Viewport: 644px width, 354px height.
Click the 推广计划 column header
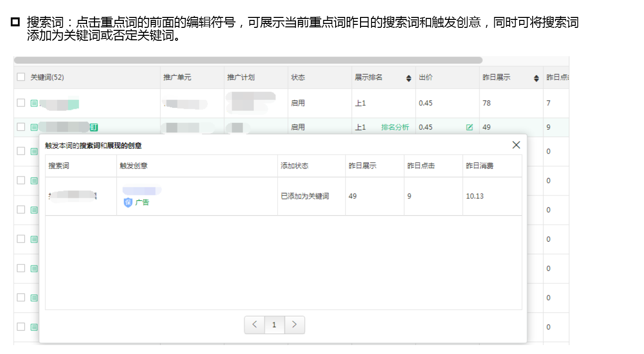[x=241, y=78]
